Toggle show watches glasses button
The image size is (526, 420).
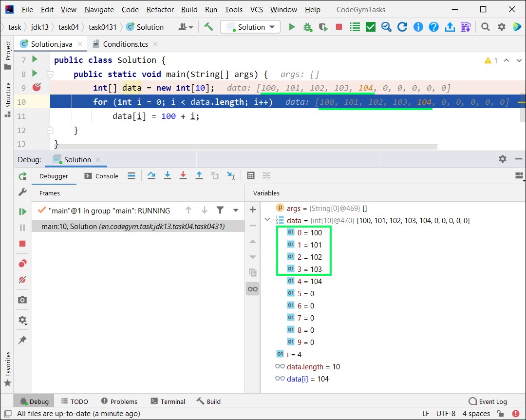pyautogui.click(x=253, y=289)
